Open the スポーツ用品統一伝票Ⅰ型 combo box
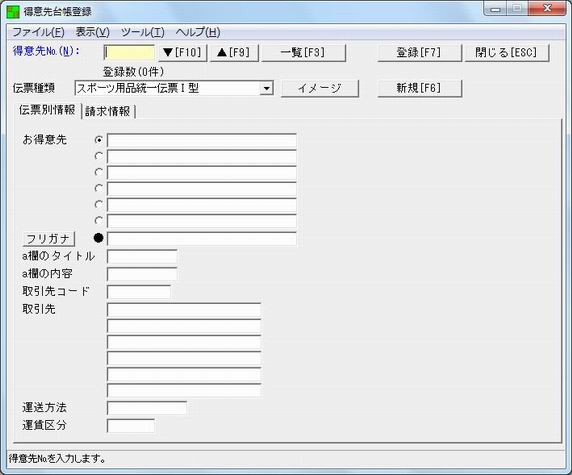The width and height of the screenshot is (572, 475). point(174,88)
